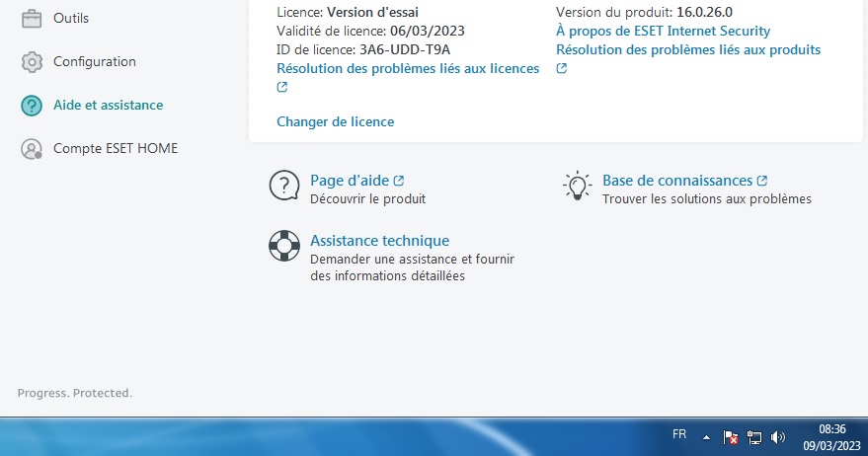Screen dimensions: 868x456
Task: Click external arrow icon beside Page d'aide
Action: [399, 181]
